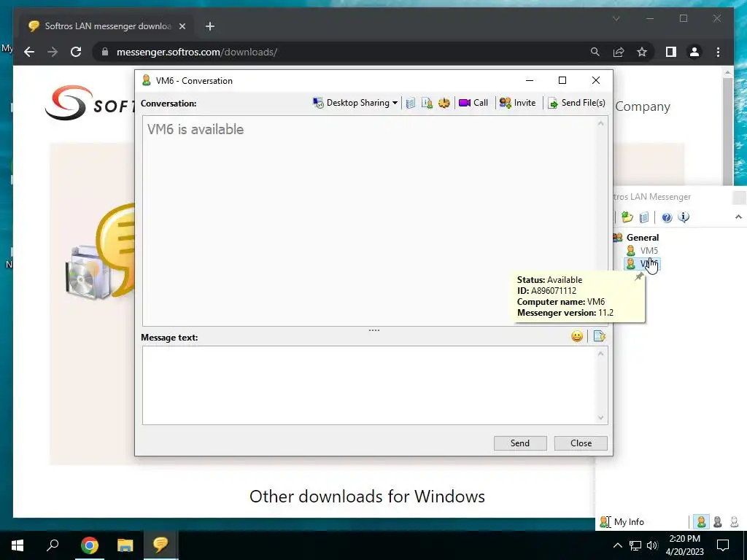The height and width of the screenshot is (560, 747).
Task: Open a new Chrome tab
Action: click(210, 27)
